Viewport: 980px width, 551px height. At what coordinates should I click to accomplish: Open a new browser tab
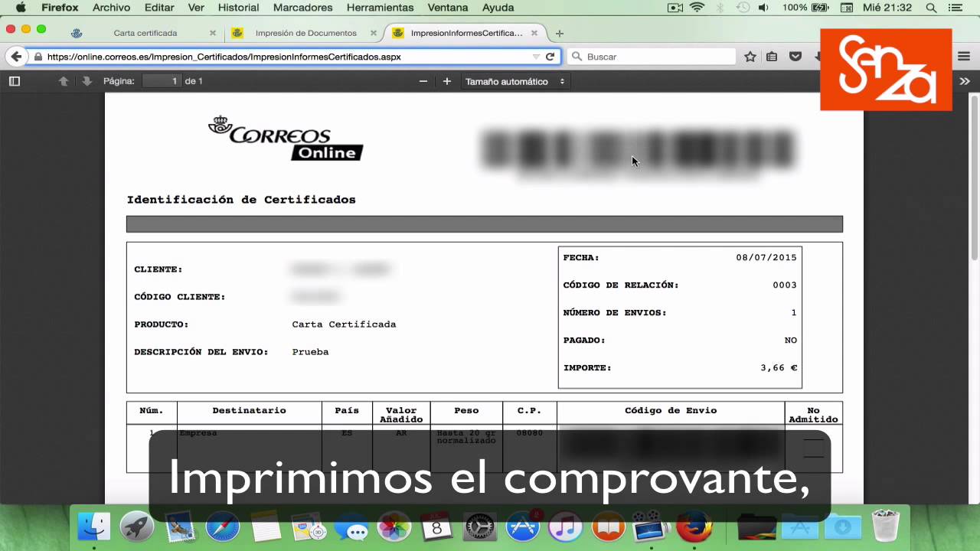[560, 34]
